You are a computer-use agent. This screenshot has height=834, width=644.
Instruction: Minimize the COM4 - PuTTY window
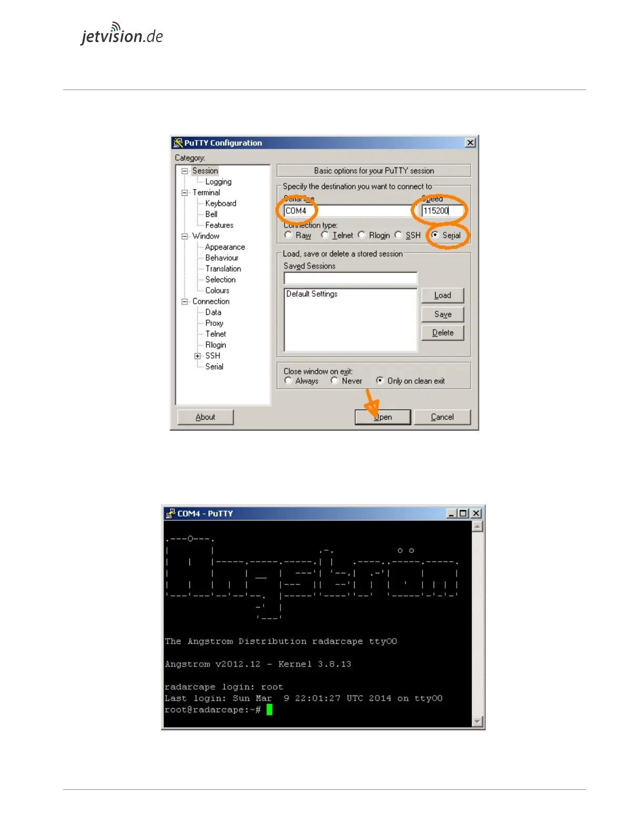[x=451, y=513]
